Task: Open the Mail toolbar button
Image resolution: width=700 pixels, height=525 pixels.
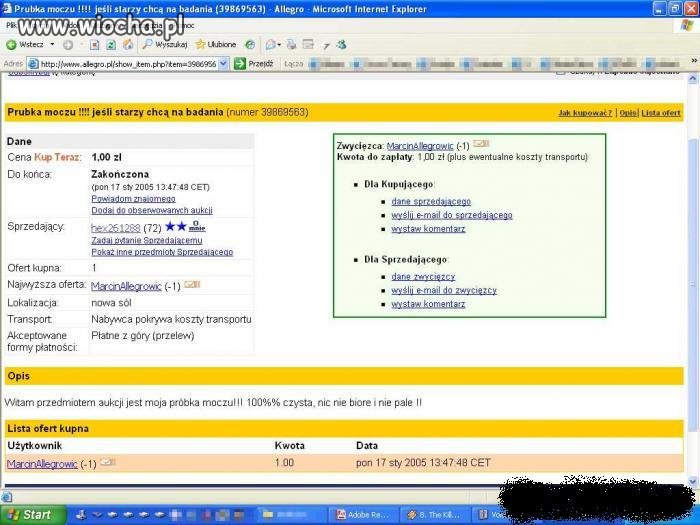Action: (272, 45)
